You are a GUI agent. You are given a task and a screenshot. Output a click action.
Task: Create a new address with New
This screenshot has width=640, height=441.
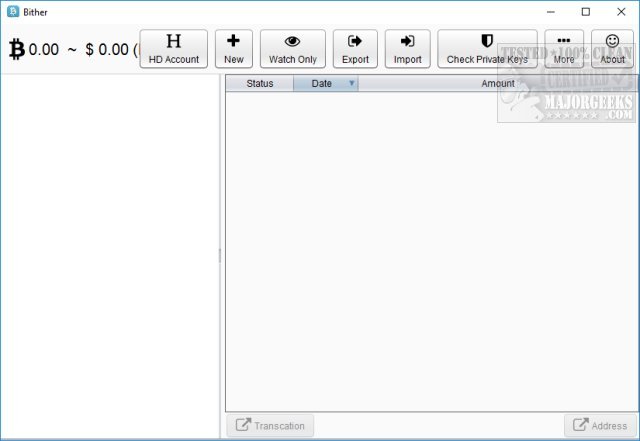234,49
